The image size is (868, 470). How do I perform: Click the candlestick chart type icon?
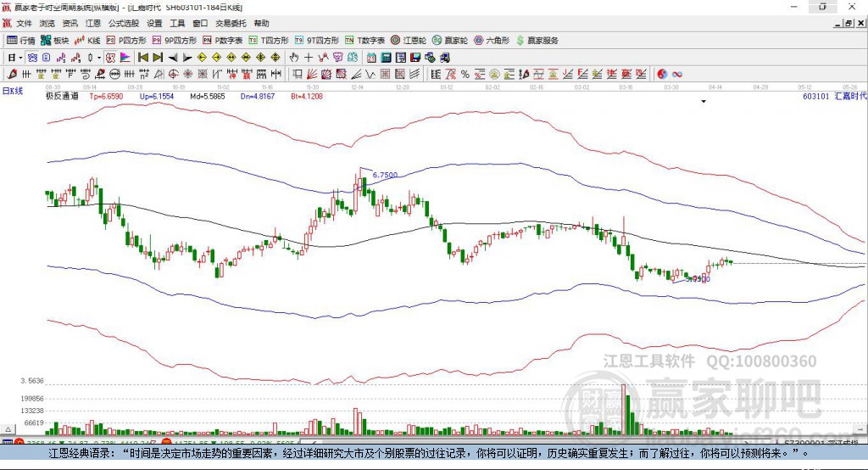90,58
